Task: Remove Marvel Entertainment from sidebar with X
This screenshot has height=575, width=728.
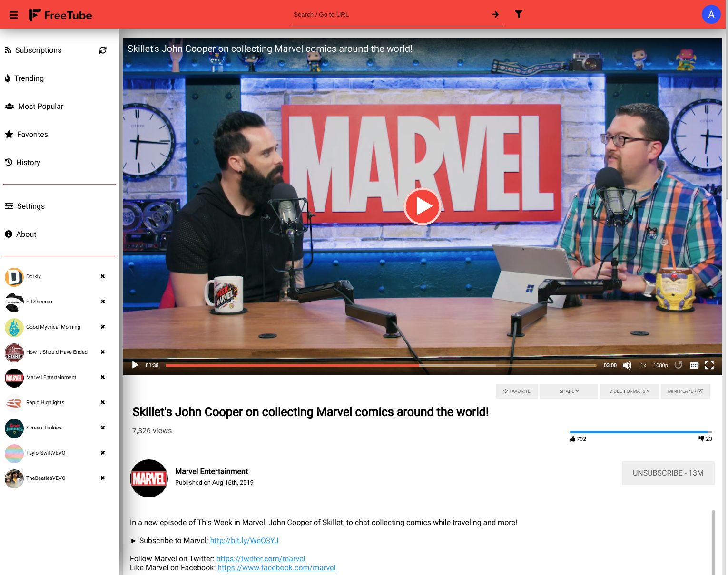Action: pos(103,377)
